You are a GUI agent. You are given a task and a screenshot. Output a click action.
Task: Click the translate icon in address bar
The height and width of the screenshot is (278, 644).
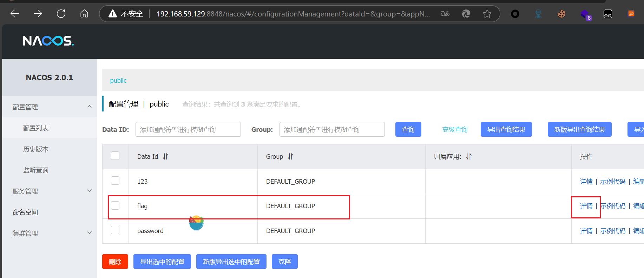tap(445, 14)
